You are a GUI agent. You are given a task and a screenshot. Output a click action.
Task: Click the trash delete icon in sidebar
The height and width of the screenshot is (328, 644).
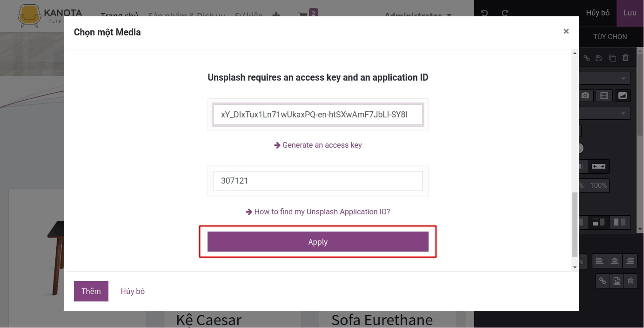[625, 58]
